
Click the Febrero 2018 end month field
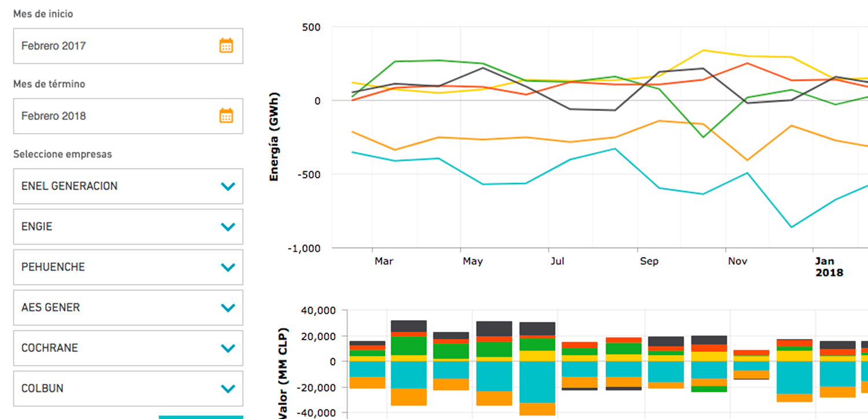tap(116, 116)
